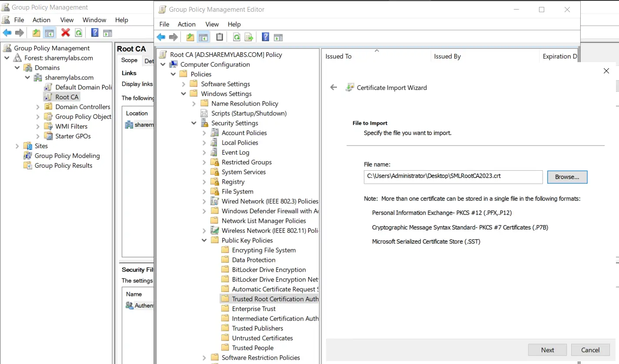Click Next in the import wizard
Image resolution: width=619 pixels, height=364 pixels.
point(547,350)
